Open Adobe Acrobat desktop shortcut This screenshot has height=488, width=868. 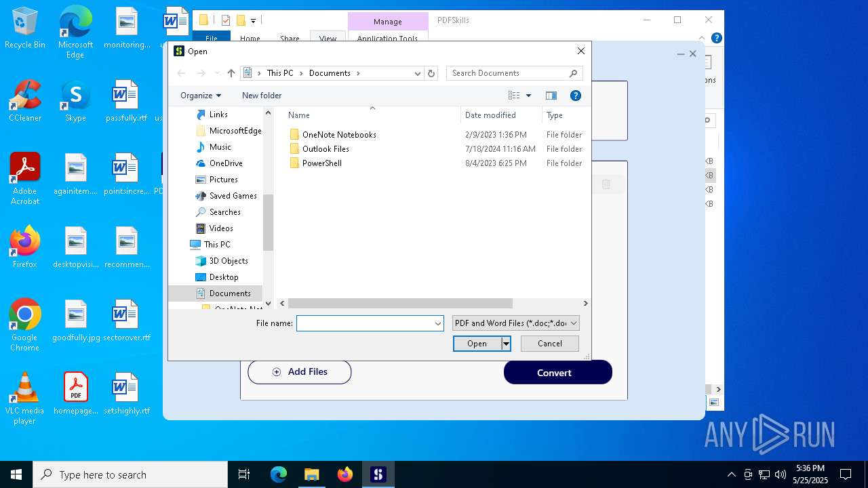coord(25,179)
